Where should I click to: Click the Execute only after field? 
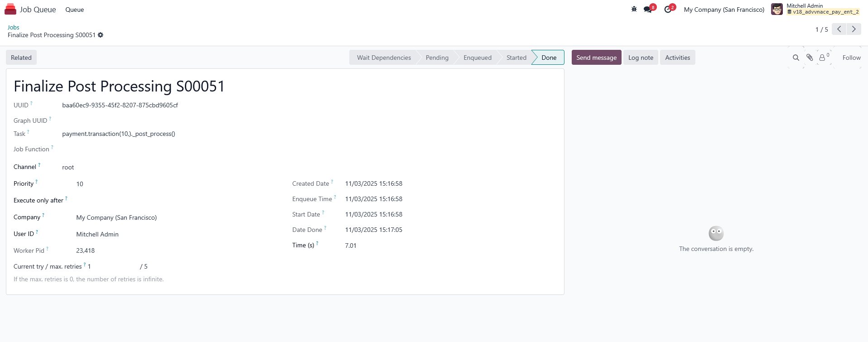(177, 200)
